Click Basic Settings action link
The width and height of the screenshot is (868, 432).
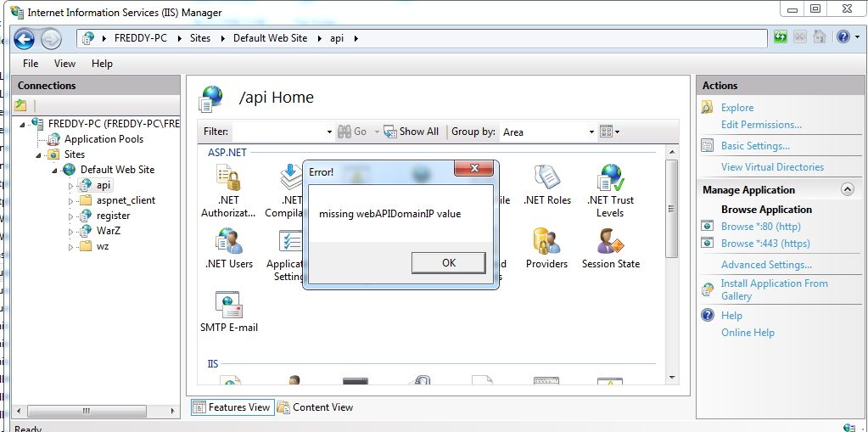click(x=755, y=146)
